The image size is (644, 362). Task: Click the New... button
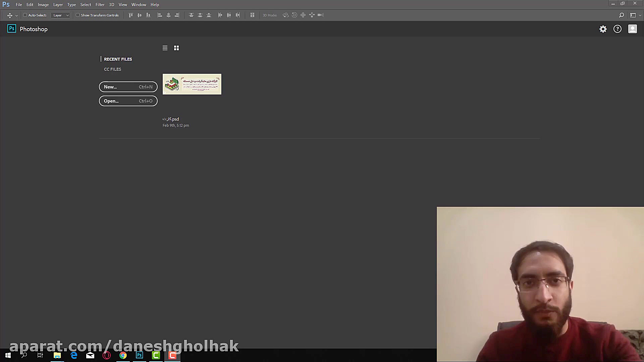tap(128, 87)
